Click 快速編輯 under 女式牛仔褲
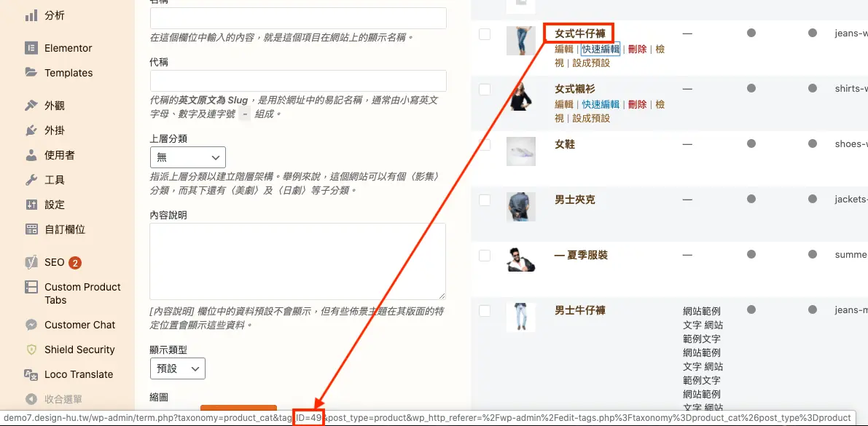Image resolution: width=868 pixels, height=426 pixels. tap(601, 49)
